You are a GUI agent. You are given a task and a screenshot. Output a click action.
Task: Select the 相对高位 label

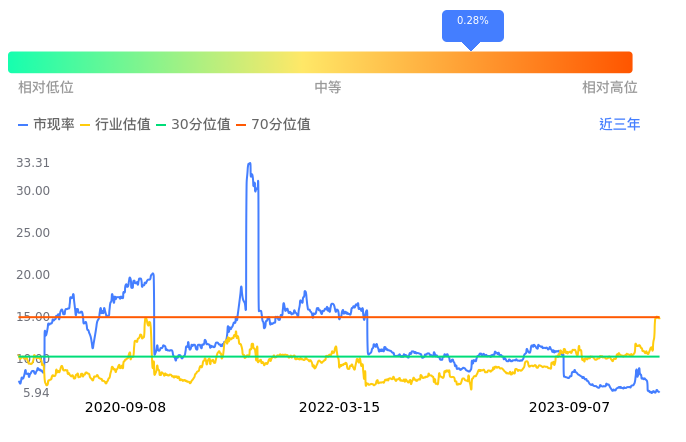click(610, 88)
